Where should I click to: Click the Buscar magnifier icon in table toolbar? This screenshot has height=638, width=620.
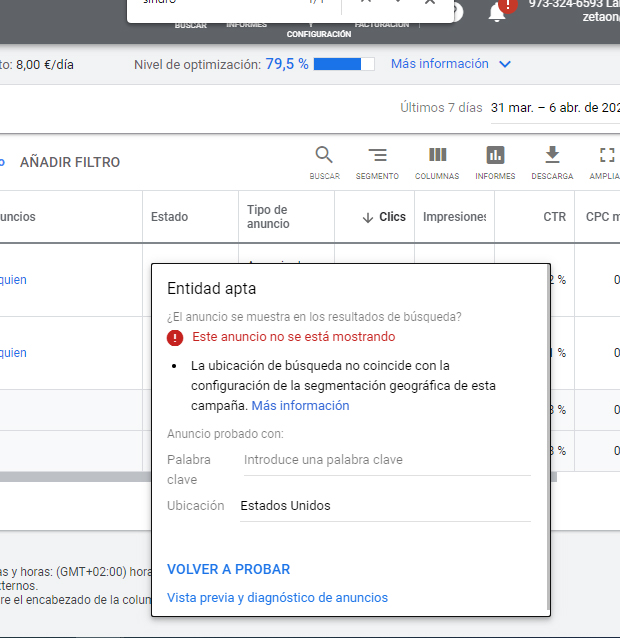[324, 157]
